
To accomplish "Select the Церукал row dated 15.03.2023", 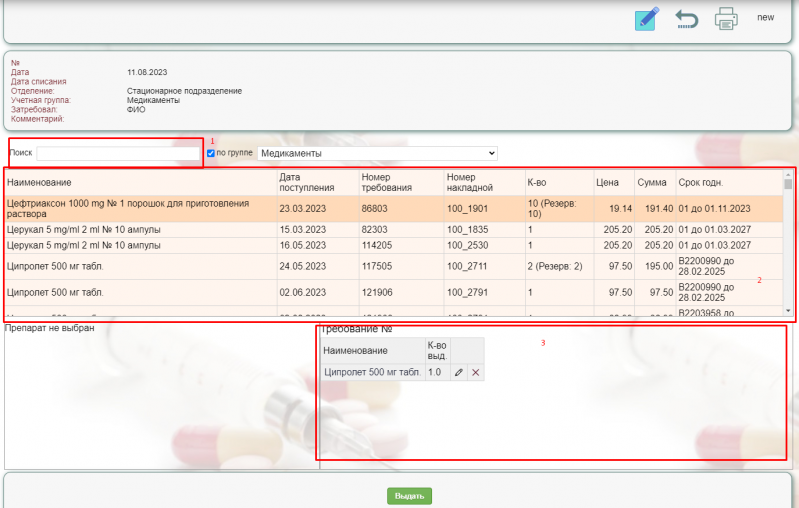I will [140, 229].
